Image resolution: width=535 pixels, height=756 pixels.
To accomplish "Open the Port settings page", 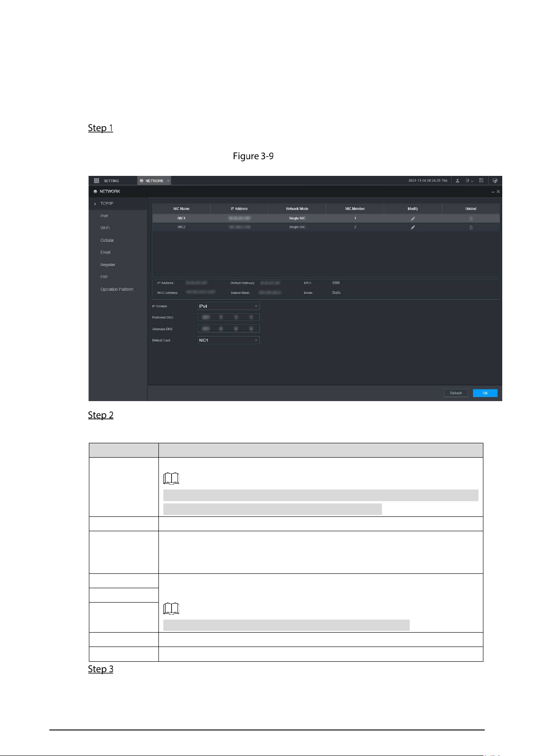I will click(x=104, y=216).
